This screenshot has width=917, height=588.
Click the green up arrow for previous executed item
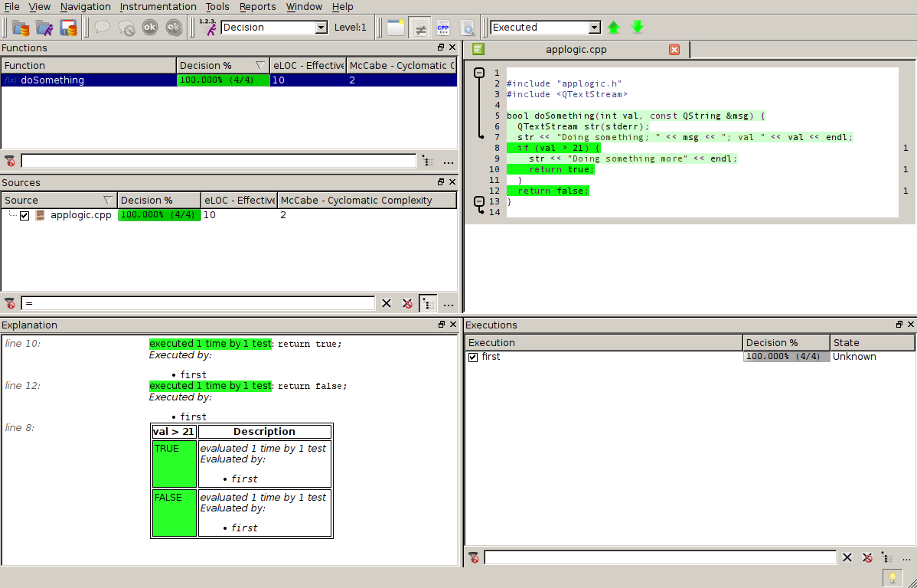click(613, 28)
